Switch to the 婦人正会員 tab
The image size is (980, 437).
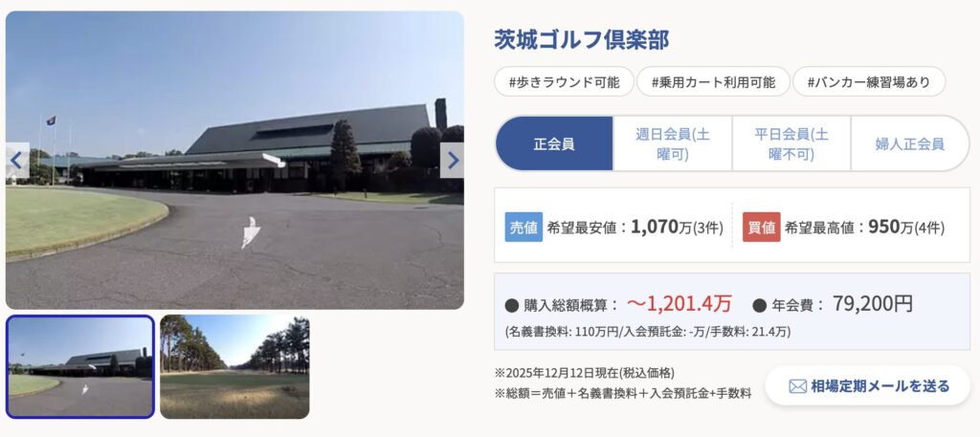[x=909, y=143]
